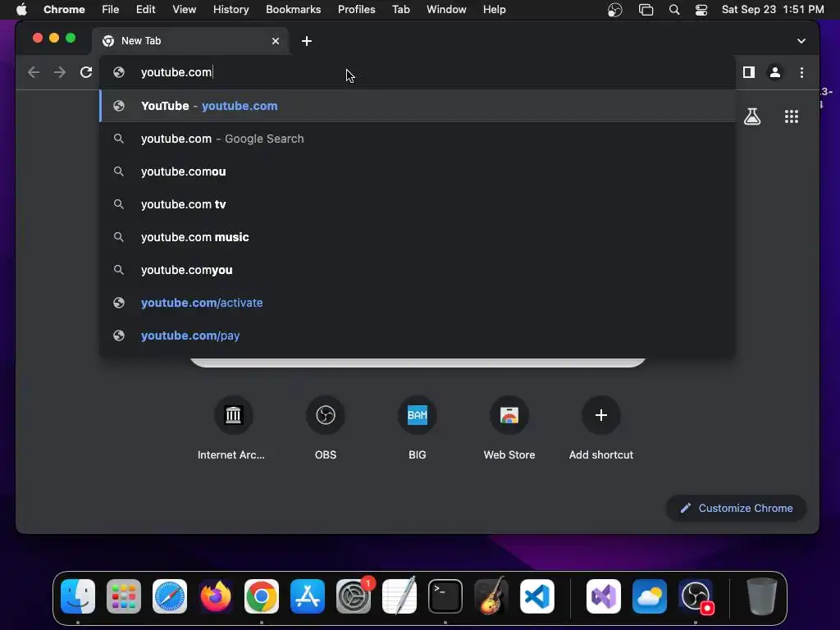Open a new tab with plus button
Viewport: 840px width, 630px height.
[x=307, y=41]
